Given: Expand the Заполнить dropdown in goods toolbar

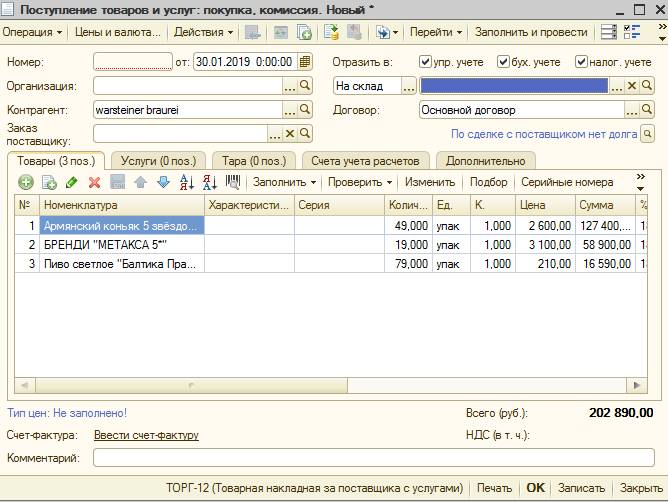Looking at the screenshot, I should [x=284, y=182].
